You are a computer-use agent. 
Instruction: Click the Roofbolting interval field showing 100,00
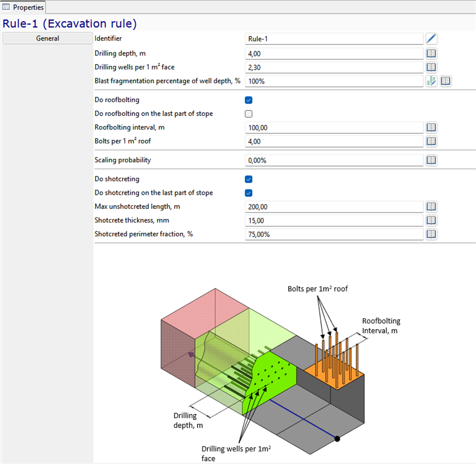pos(334,128)
